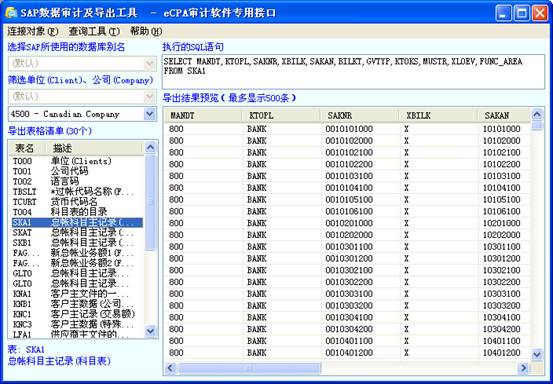Click the results grid scroll-down arrow
Screen dimensions: 553x384
click(537, 354)
